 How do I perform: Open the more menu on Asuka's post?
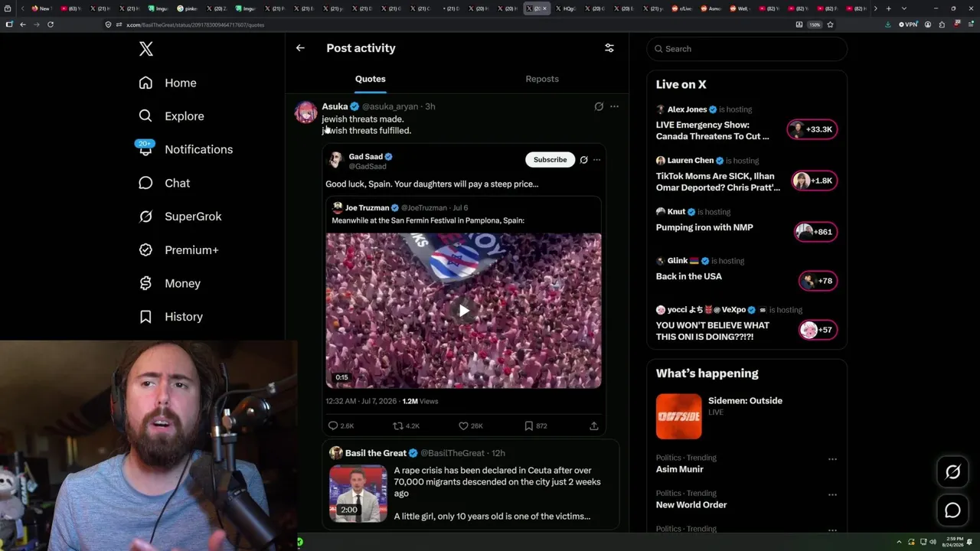pos(614,106)
